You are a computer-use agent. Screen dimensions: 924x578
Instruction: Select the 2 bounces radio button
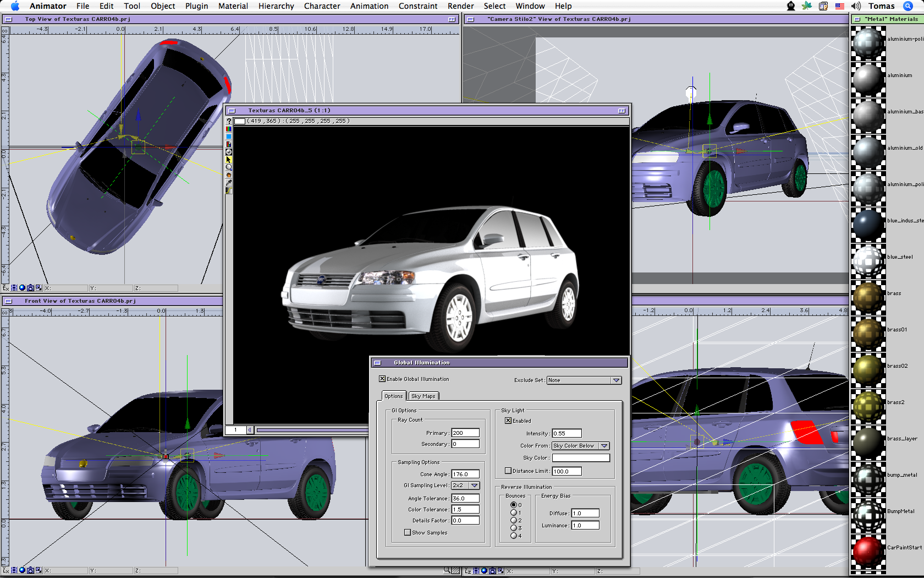(x=514, y=520)
